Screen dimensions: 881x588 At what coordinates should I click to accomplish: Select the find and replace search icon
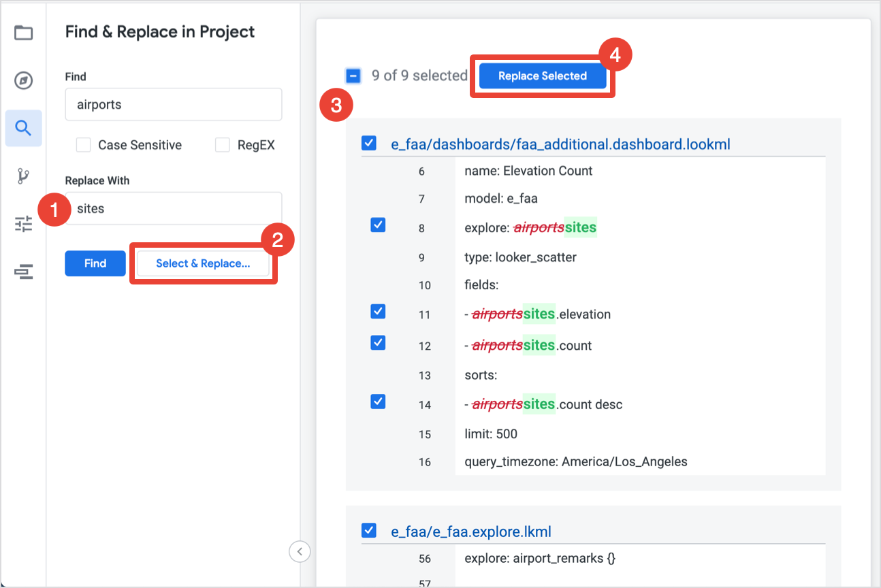24,128
